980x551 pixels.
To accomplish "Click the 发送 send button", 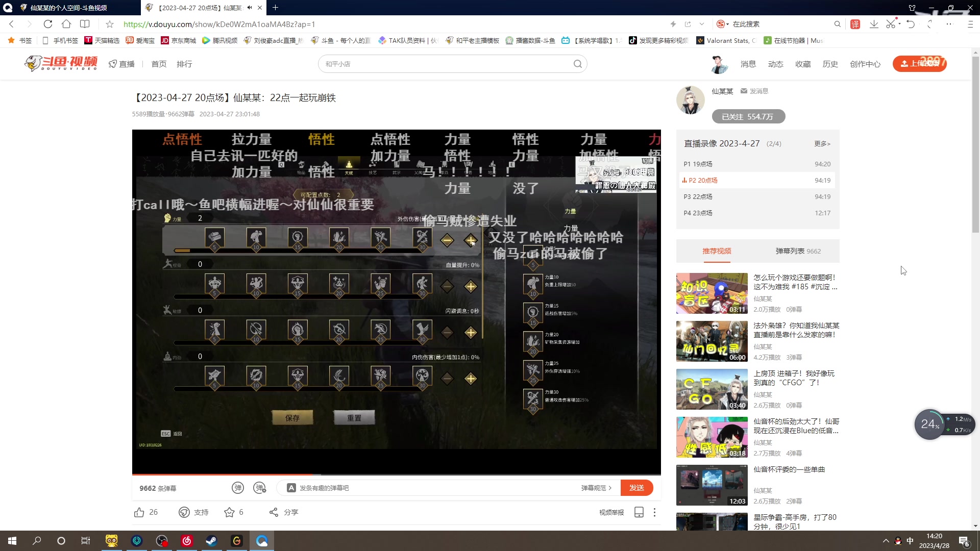I will pos(636,488).
